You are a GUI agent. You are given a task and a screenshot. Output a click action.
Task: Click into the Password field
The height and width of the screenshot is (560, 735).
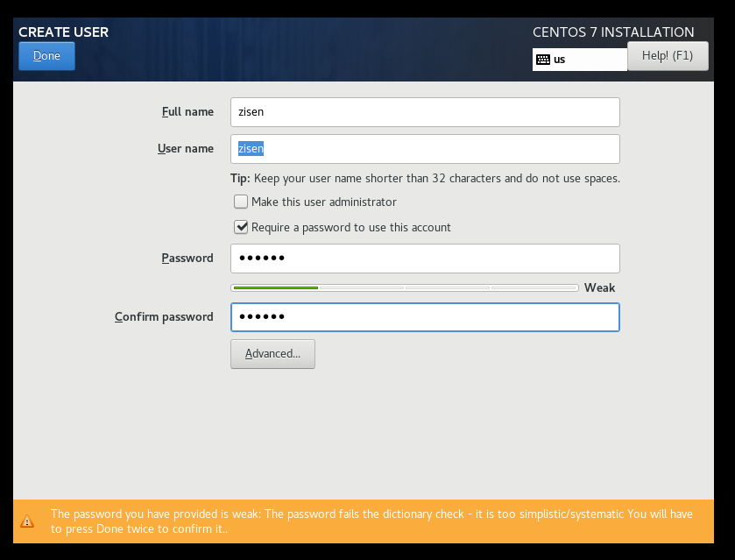point(425,259)
